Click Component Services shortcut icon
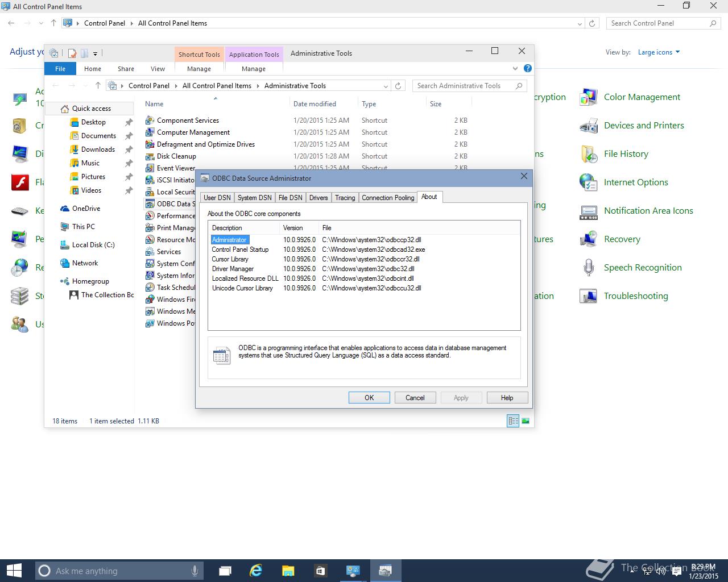Viewport: 728px width, 582px height. click(x=150, y=120)
